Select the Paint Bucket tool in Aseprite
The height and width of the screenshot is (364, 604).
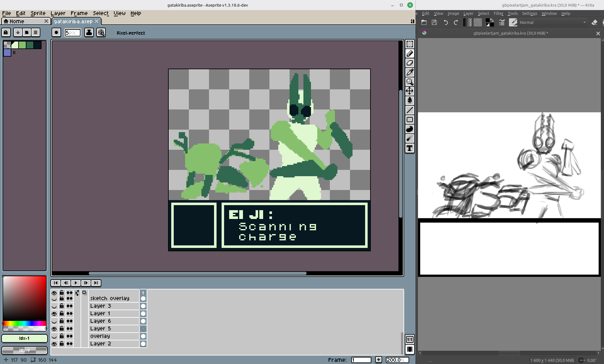point(409,101)
